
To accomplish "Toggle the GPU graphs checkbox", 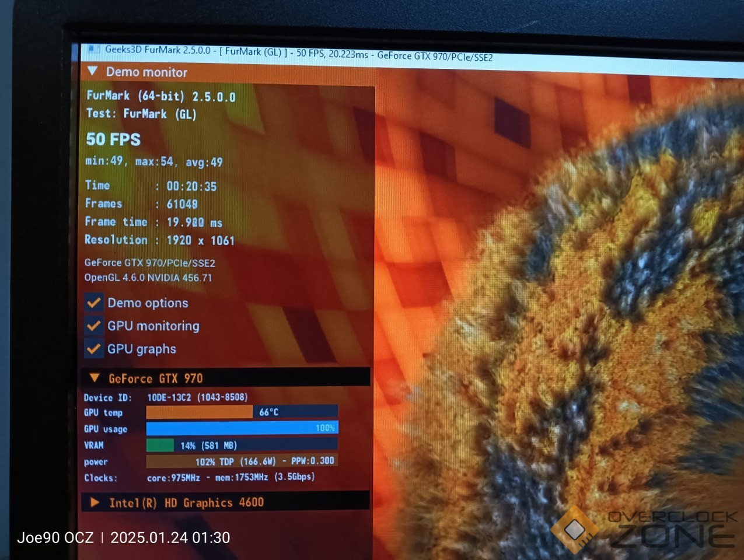I will pos(93,349).
